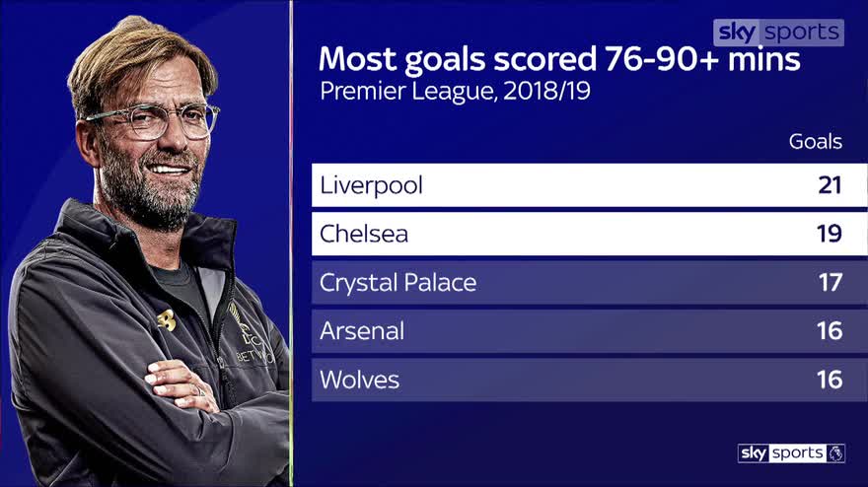
Task: Click the Goals column header
Action: [815, 141]
